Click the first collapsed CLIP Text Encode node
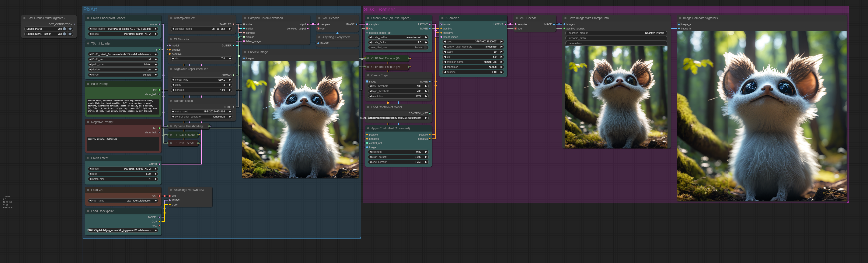 [x=386, y=59]
